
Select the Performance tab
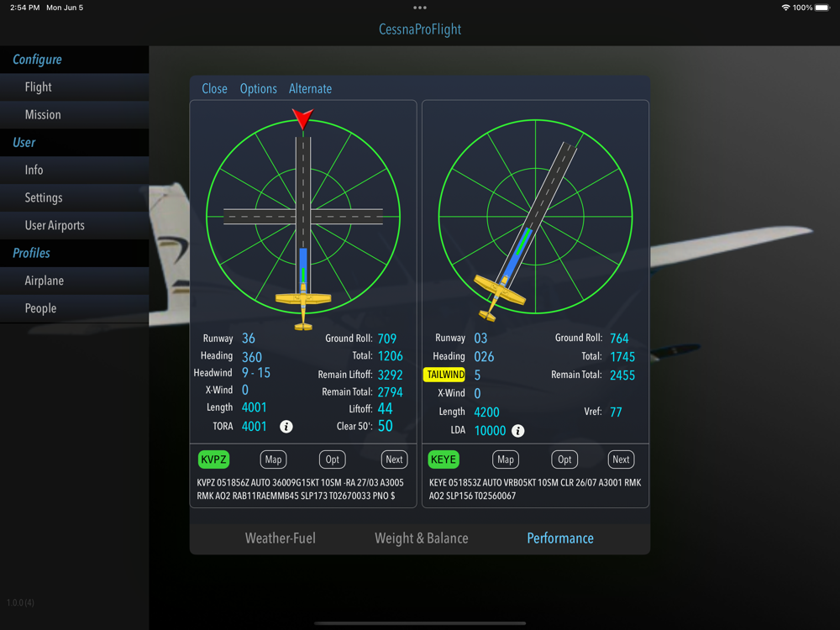(560, 538)
